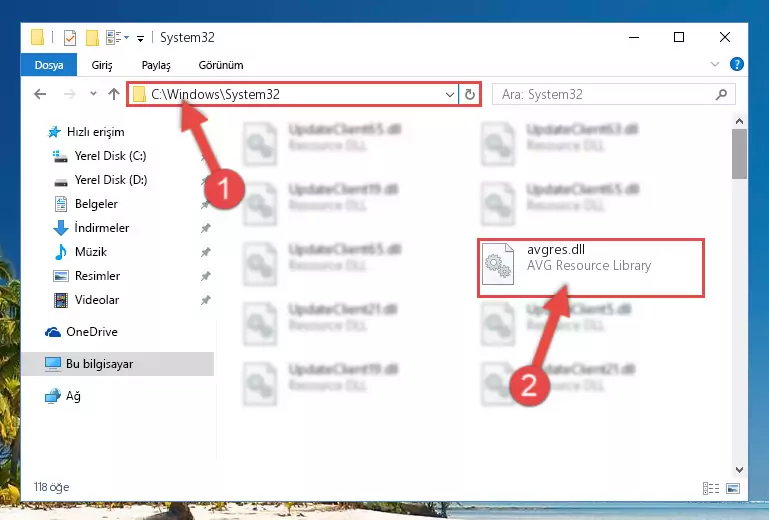Click the pin icon beside Belgeler
Image resolution: width=769 pixels, height=520 pixels.
pyautogui.click(x=205, y=204)
